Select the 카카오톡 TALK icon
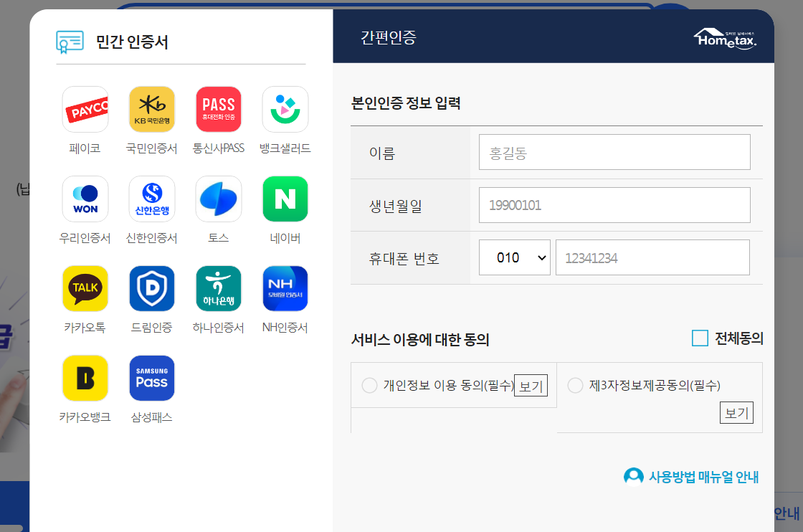This screenshot has width=803, height=532. [85, 288]
